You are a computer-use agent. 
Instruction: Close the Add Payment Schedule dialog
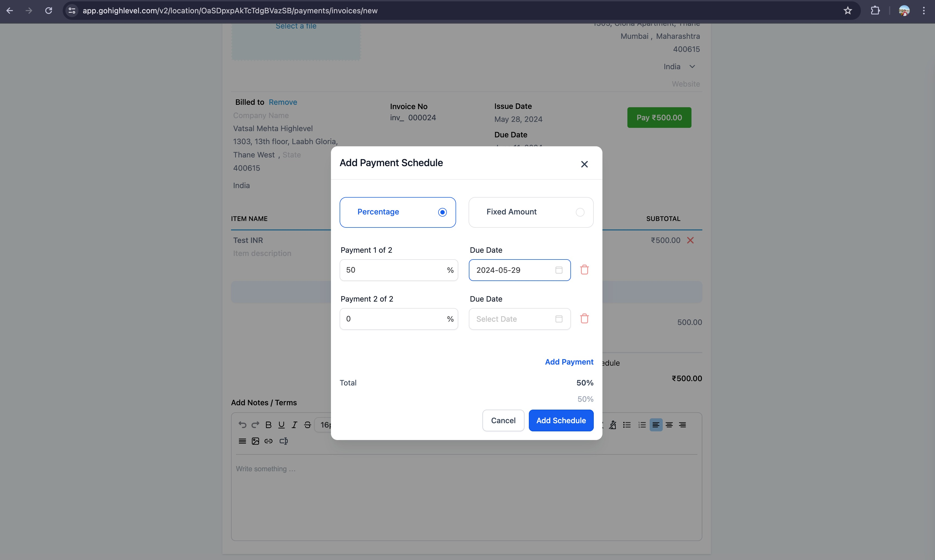click(x=584, y=164)
